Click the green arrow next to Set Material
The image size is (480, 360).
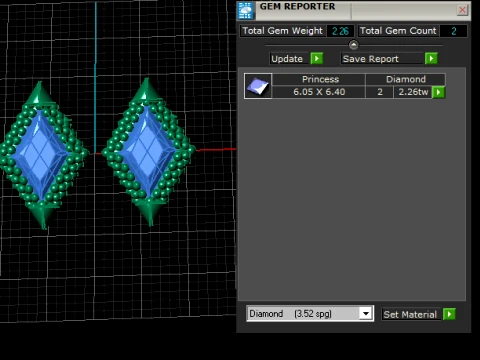[x=449, y=314]
